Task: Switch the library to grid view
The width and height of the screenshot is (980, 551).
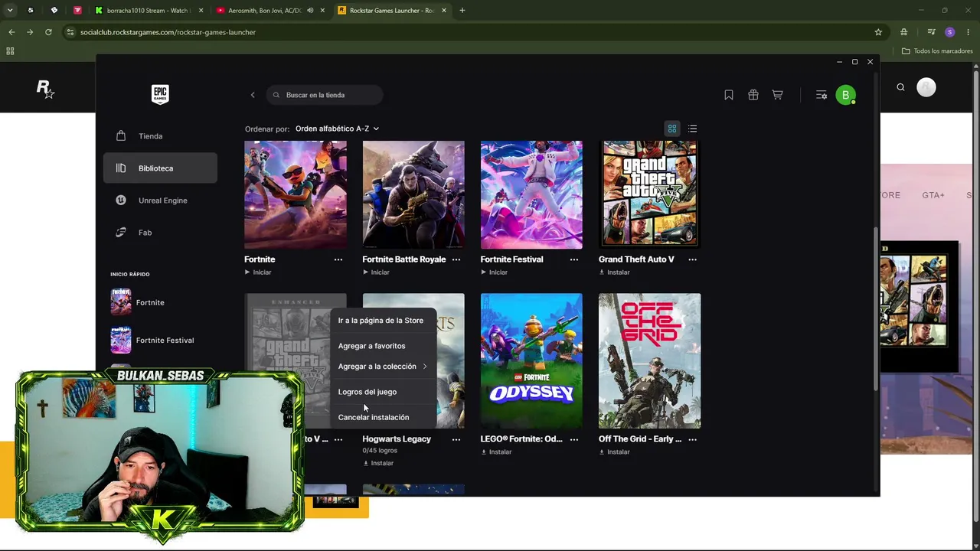Action: pos(672,129)
